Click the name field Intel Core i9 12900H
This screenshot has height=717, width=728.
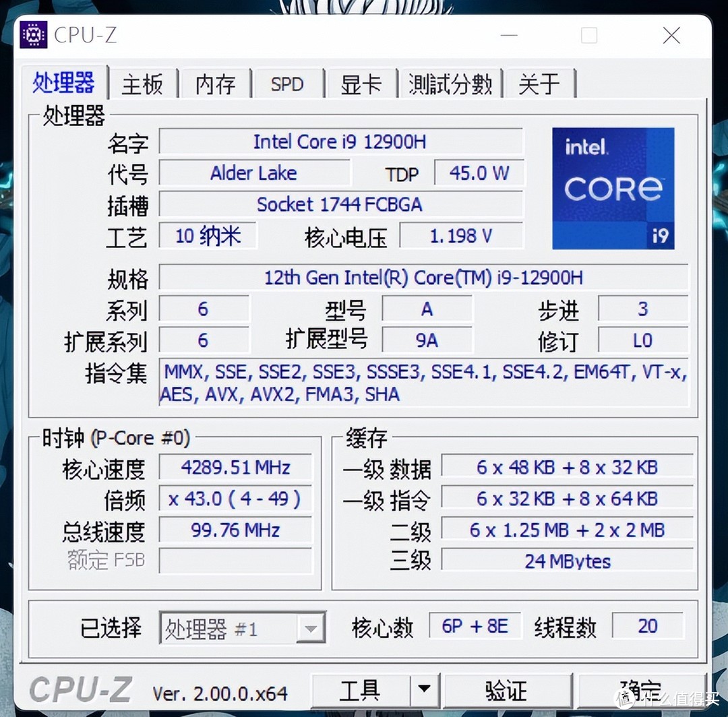[340, 142]
